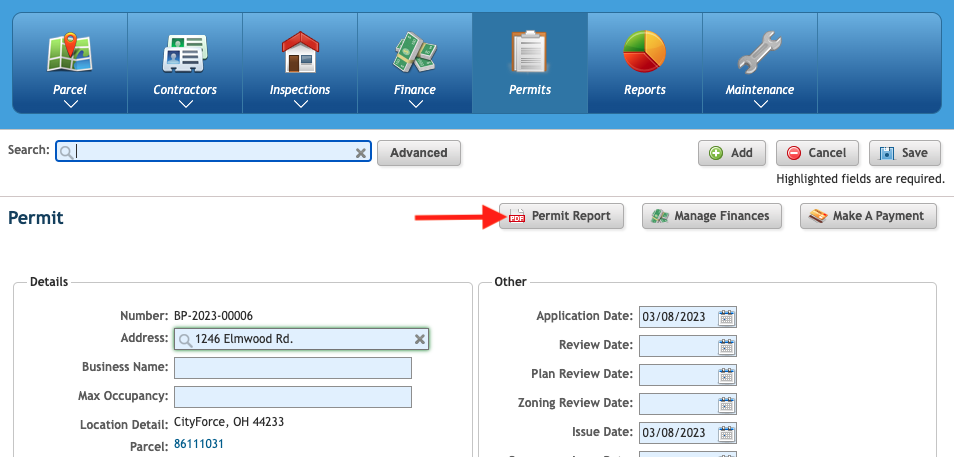Open calendar for Review Date
Screen dimensions: 954x457
[726, 346]
